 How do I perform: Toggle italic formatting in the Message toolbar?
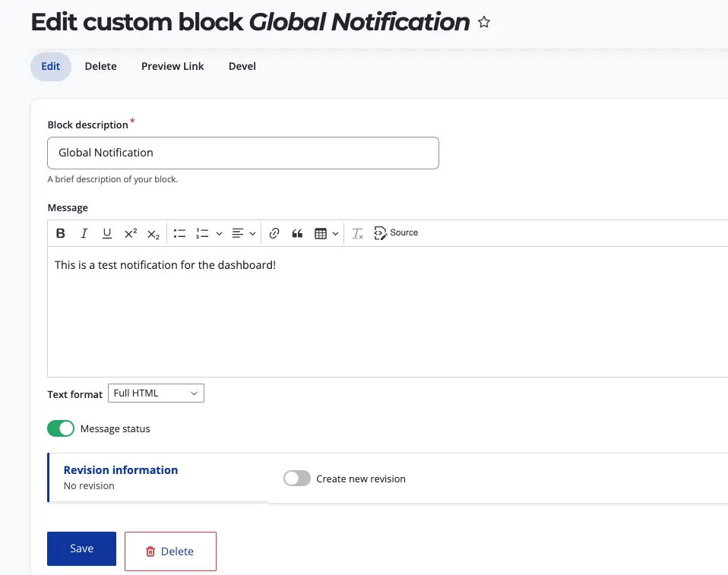pos(84,233)
